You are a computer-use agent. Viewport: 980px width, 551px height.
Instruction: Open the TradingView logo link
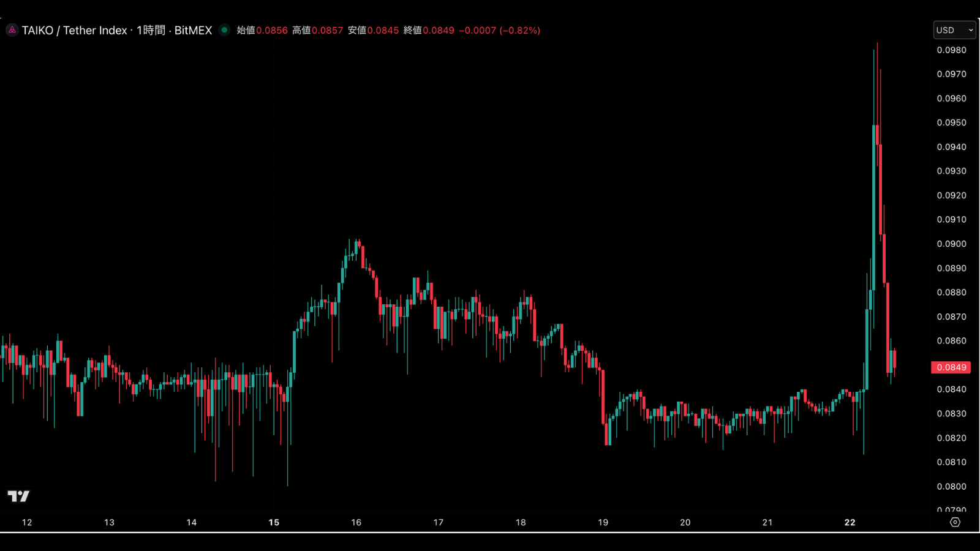18,496
